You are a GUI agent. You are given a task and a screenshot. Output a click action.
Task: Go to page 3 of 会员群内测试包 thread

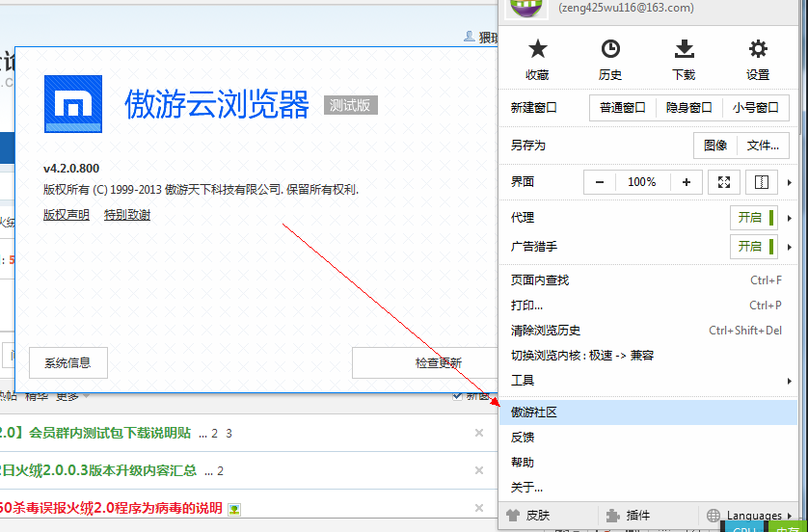pos(229,434)
